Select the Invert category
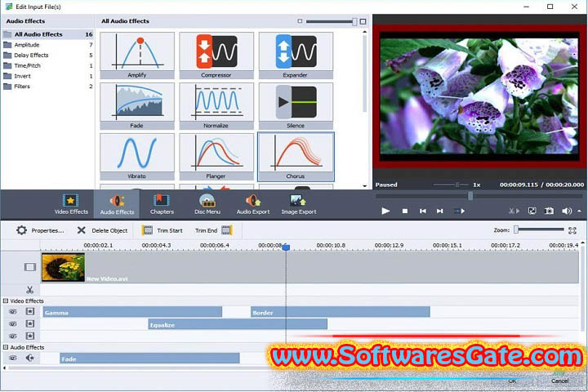The image size is (588, 392). 47,76
